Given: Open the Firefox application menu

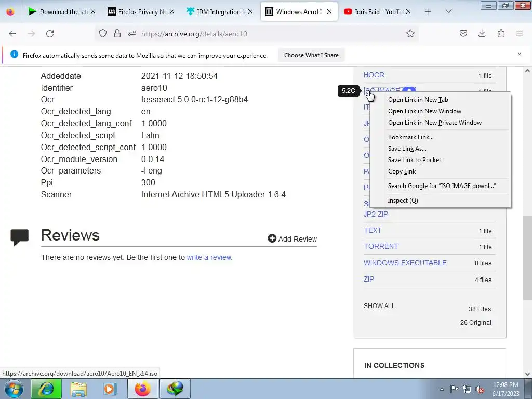Looking at the screenshot, I should tap(520, 34).
